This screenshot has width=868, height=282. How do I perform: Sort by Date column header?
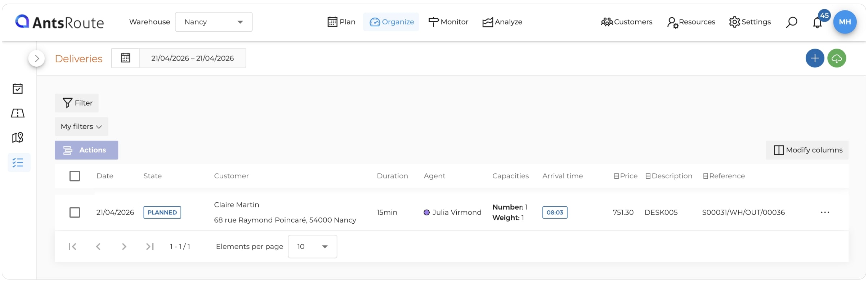(x=105, y=176)
